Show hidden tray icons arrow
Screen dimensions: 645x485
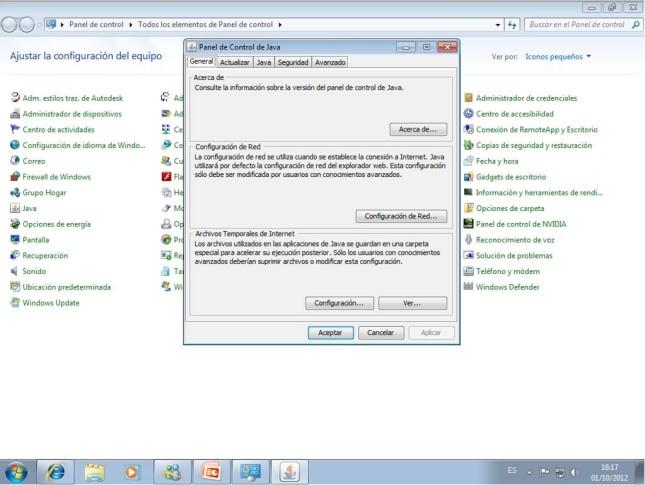click(x=529, y=473)
